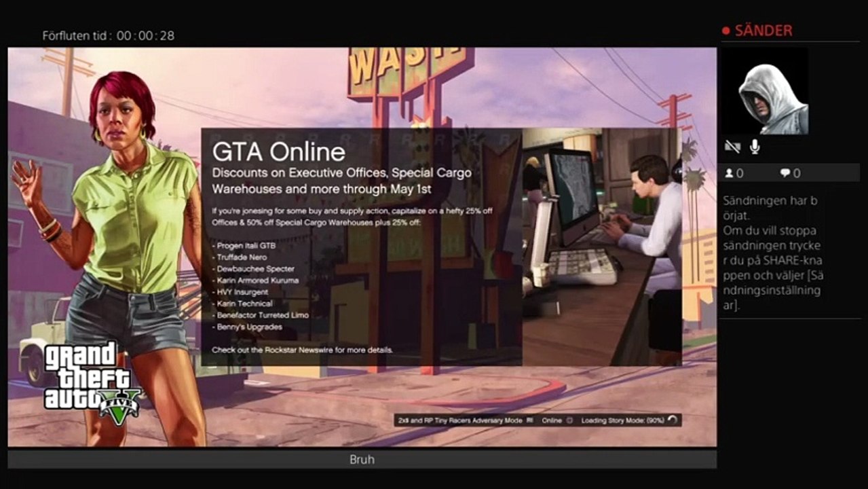Click the viewers count person icon

(x=729, y=173)
